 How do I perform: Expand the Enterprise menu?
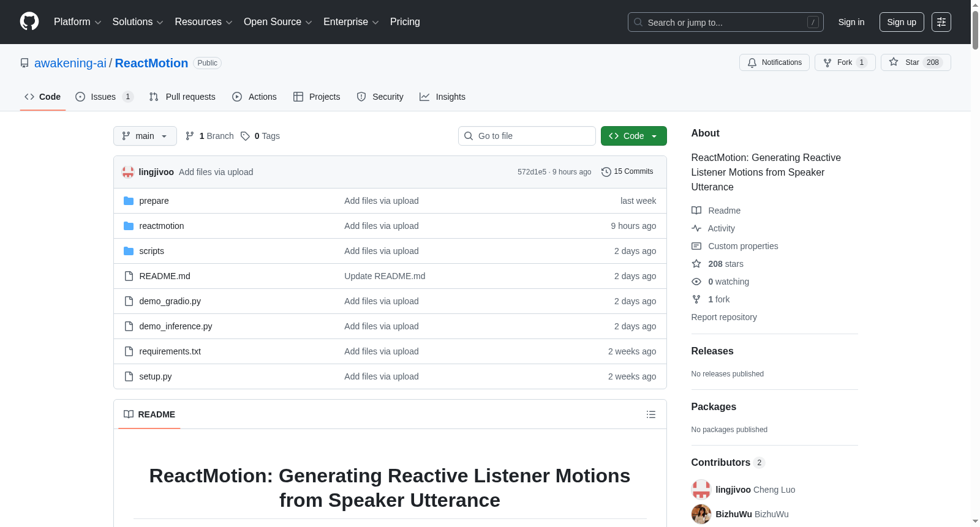pyautogui.click(x=351, y=22)
